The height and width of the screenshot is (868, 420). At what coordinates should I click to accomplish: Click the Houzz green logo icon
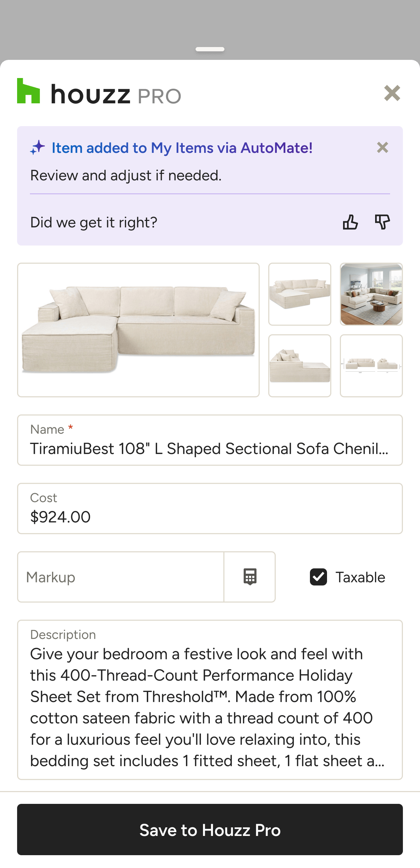[x=28, y=91]
